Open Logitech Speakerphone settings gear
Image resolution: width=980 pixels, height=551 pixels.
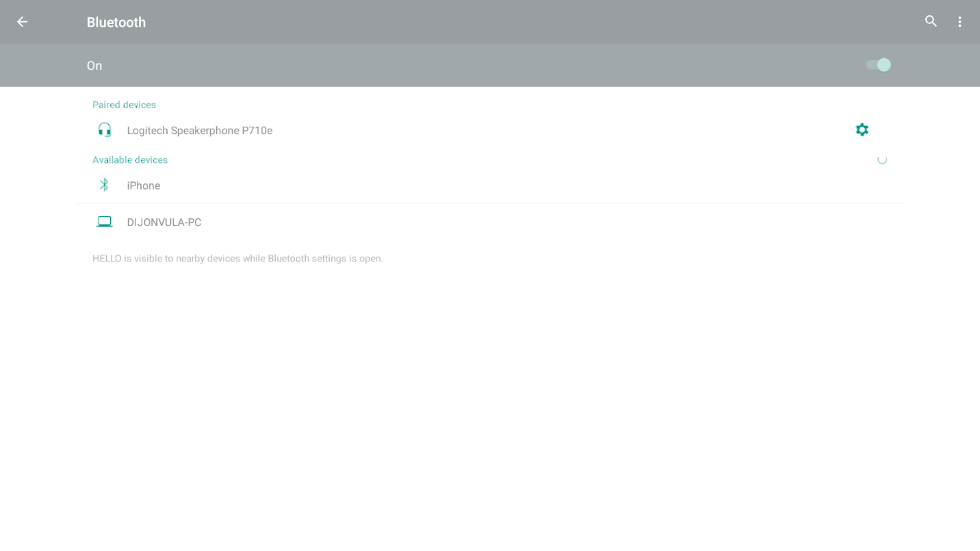point(862,129)
